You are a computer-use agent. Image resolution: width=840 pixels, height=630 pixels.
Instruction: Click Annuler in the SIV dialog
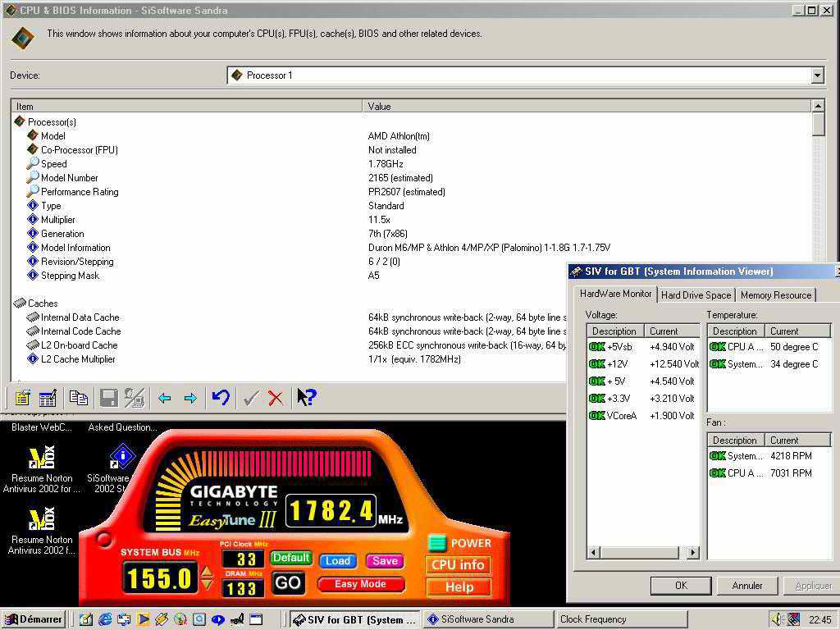(x=746, y=586)
